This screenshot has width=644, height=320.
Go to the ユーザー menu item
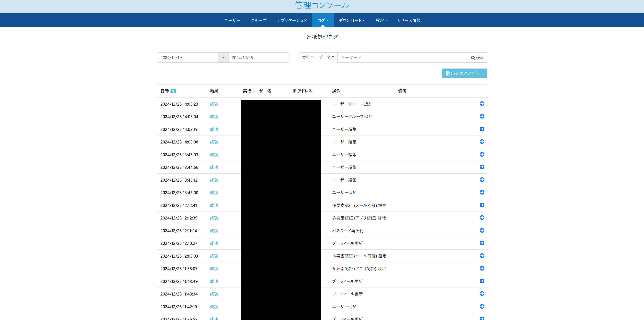(232, 20)
